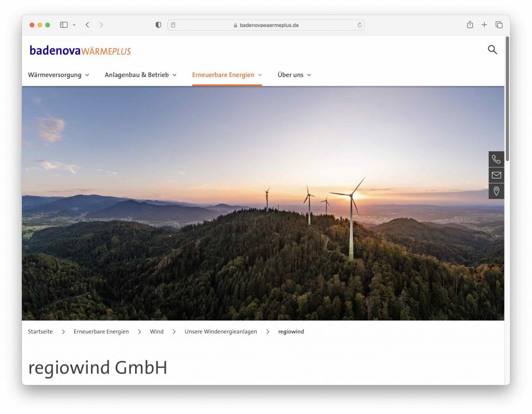This screenshot has width=532, height=414.
Task: Click the reader view page icon
Action: [173, 25]
